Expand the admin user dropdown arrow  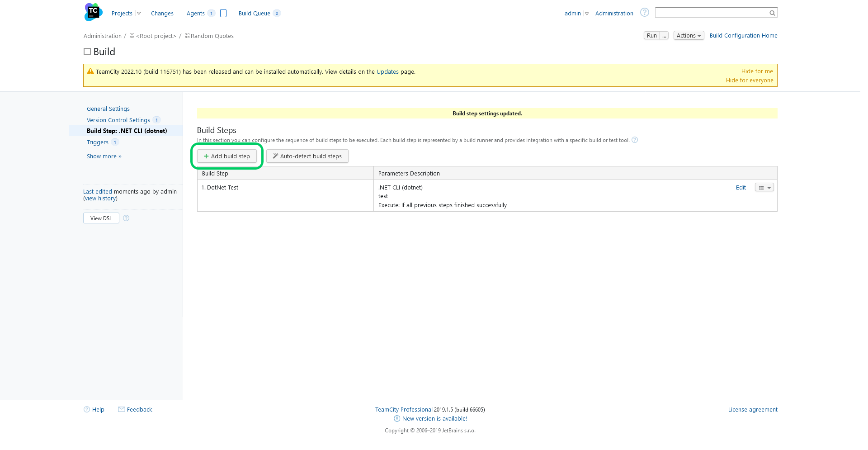pyautogui.click(x=587, y=14)
